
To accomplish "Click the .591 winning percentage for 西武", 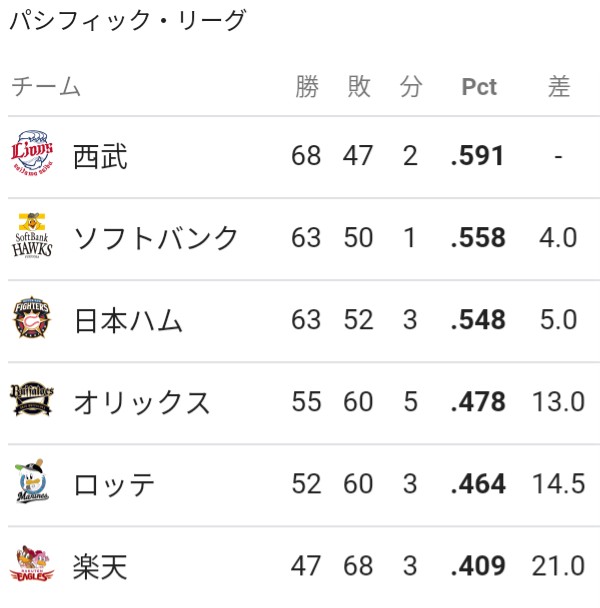I will pyautogui.click(x=478, y=156).
